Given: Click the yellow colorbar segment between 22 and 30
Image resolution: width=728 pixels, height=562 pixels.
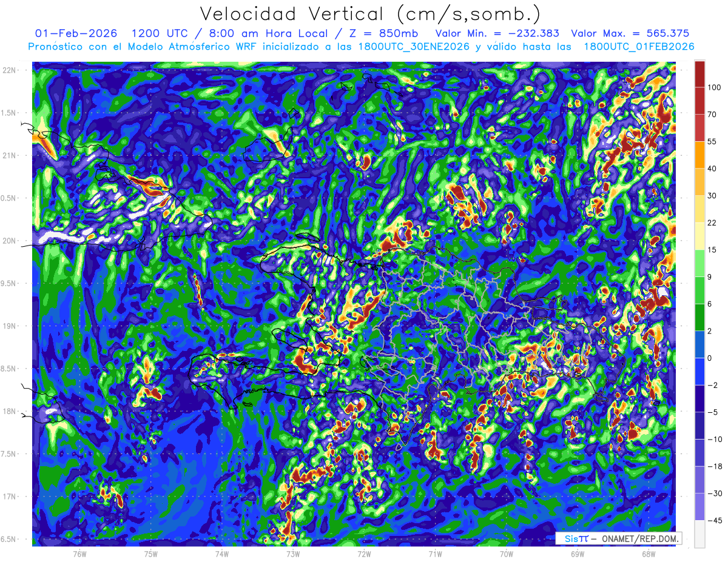Looking at the screenshot, I should click(699, 209).
